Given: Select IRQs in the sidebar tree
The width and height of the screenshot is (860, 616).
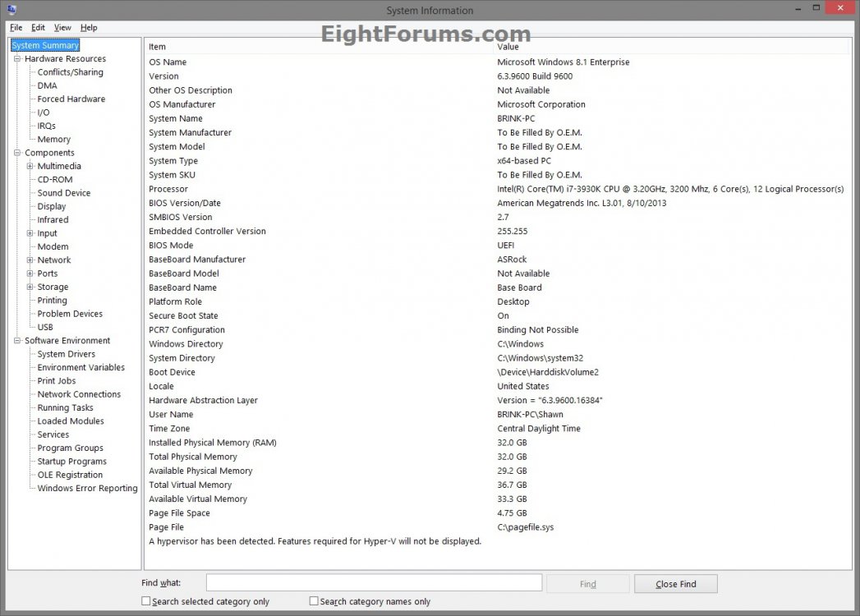Looking at the screenshot, I should coord(45,125).
